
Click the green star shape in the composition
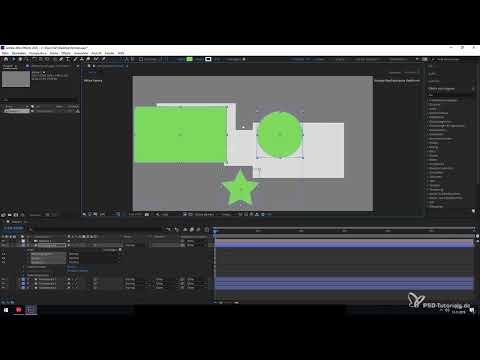tap(240, 189)
